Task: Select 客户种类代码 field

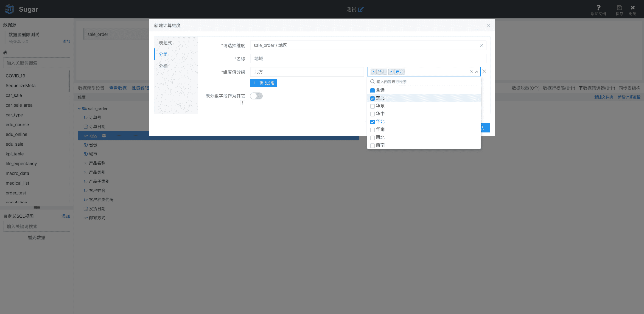Action: tap(101, 199)
